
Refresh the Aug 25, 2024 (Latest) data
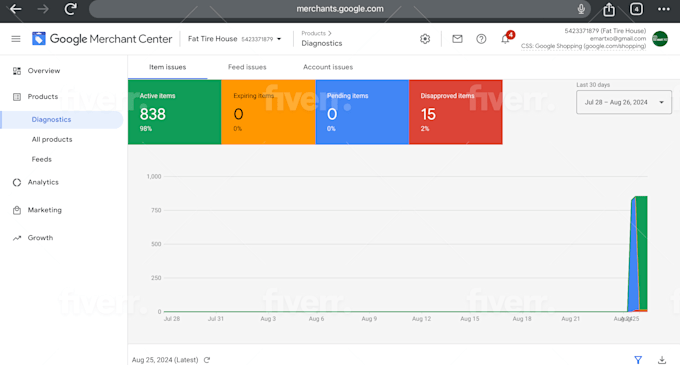207,360
